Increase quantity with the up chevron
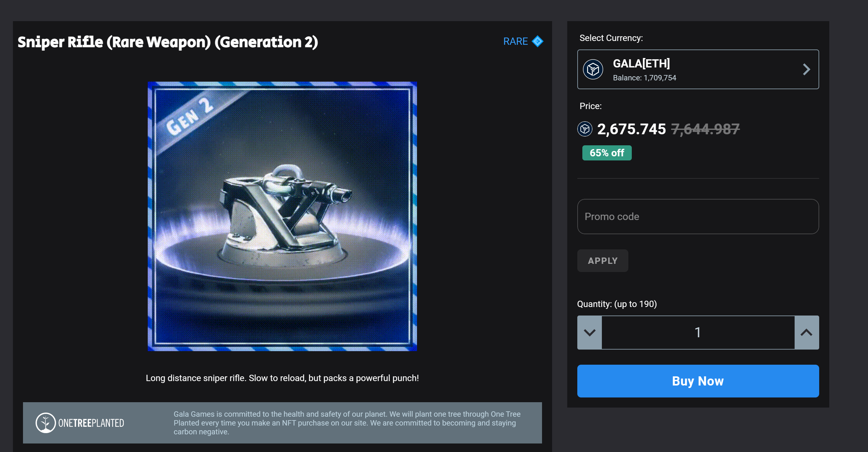This screenshot has height=452, width=868. [806, 333]
